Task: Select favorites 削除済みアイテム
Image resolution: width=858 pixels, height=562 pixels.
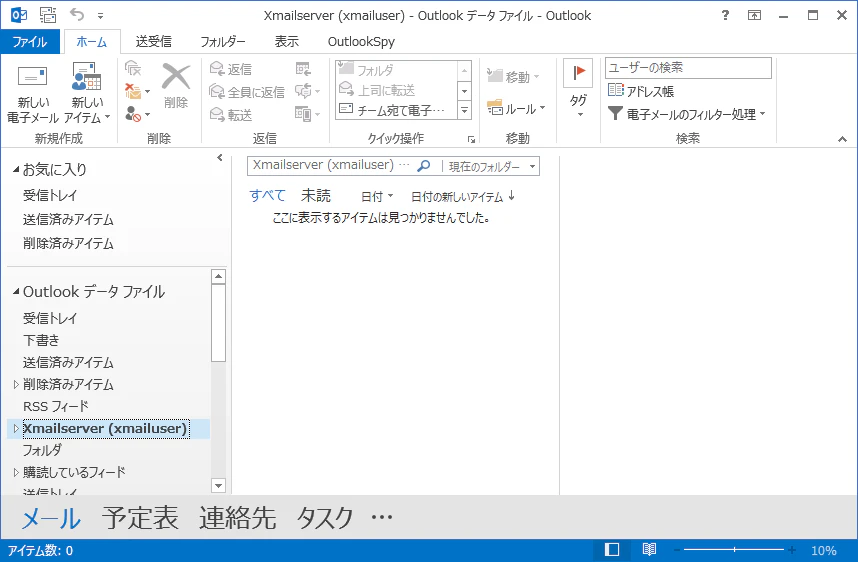Action: click(68, 244)
